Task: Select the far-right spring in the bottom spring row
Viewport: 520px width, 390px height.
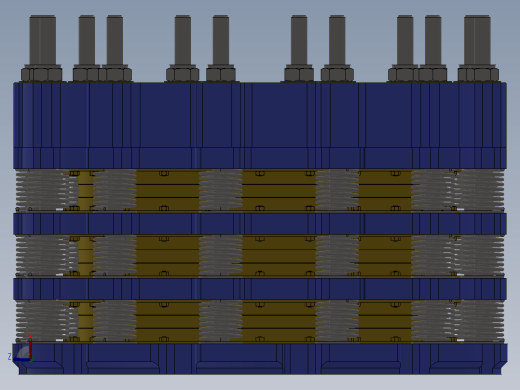Action: pos(479,321)
